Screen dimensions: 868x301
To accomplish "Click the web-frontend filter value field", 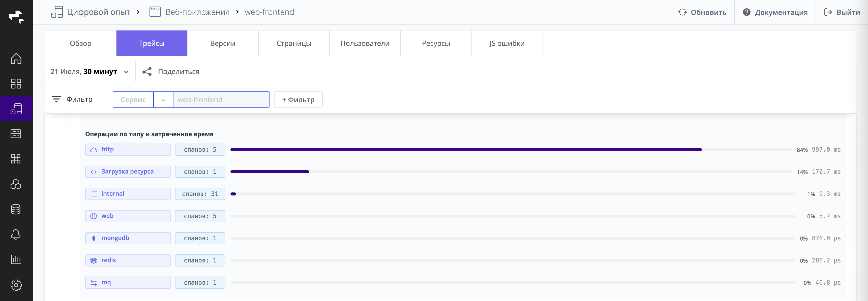I will click(221, 100).
